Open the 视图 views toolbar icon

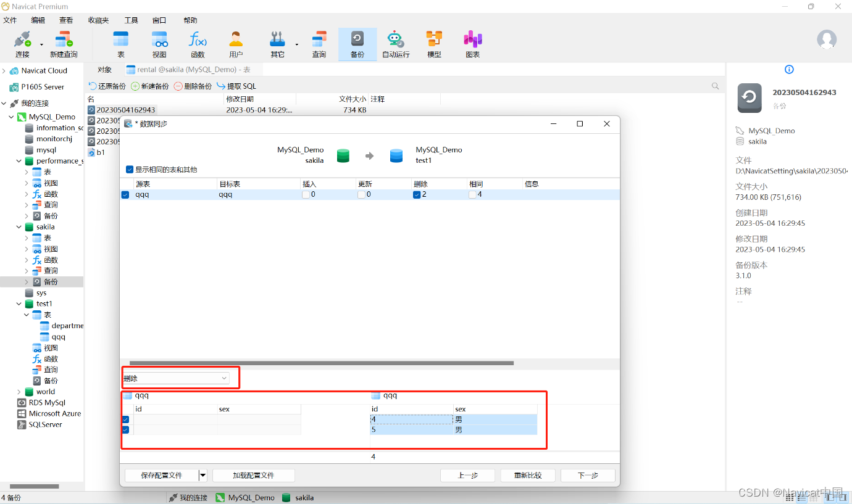tap(159, 45)
